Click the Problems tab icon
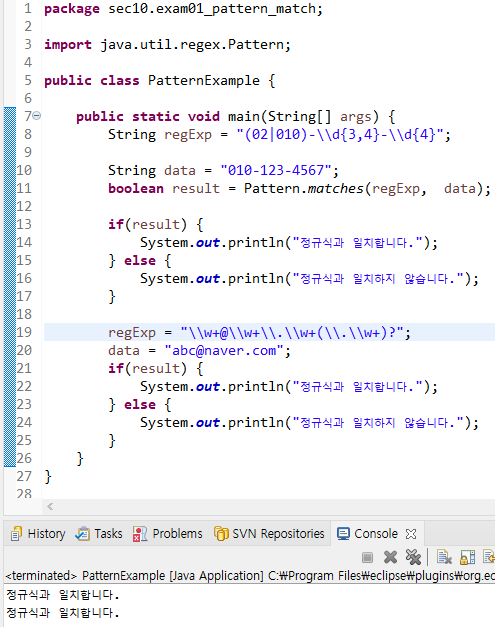Screen dimensions: 495x627 click(140, 534)
